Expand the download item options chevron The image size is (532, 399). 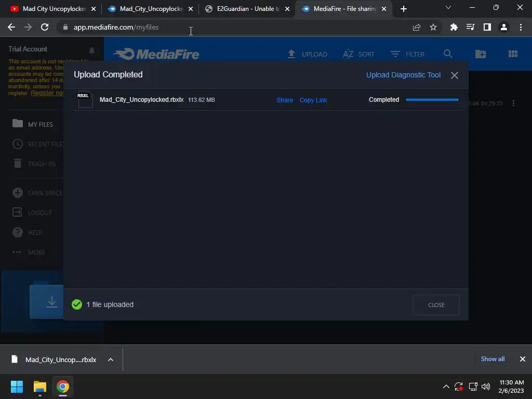click(x=111, y=360)
